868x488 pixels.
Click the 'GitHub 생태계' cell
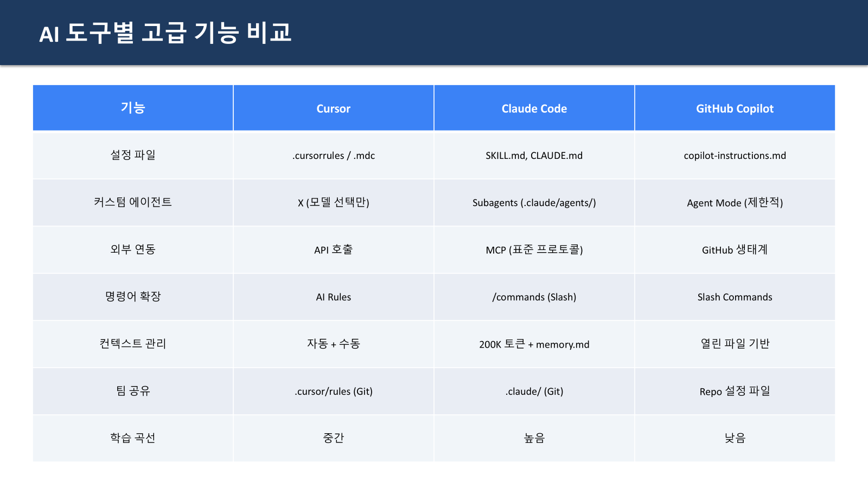point(735,249)
